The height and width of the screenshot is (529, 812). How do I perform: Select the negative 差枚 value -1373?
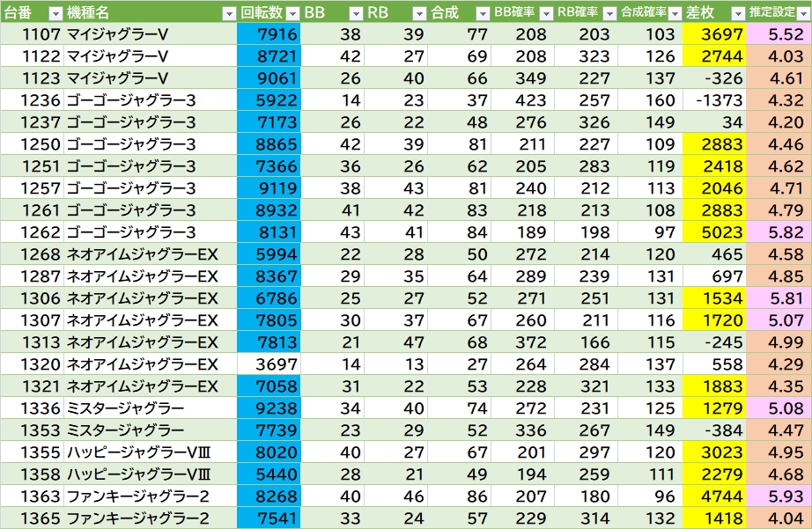(714, 100)
